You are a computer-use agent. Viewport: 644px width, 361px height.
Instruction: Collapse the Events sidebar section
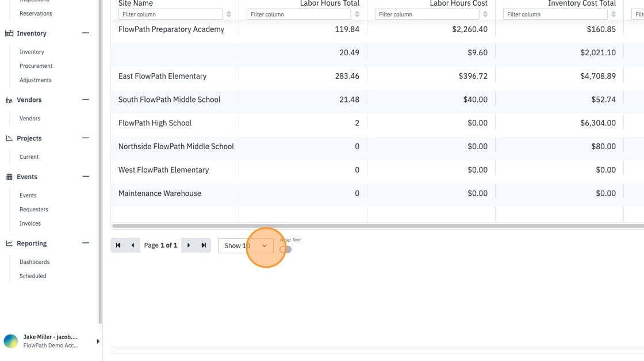86,176
